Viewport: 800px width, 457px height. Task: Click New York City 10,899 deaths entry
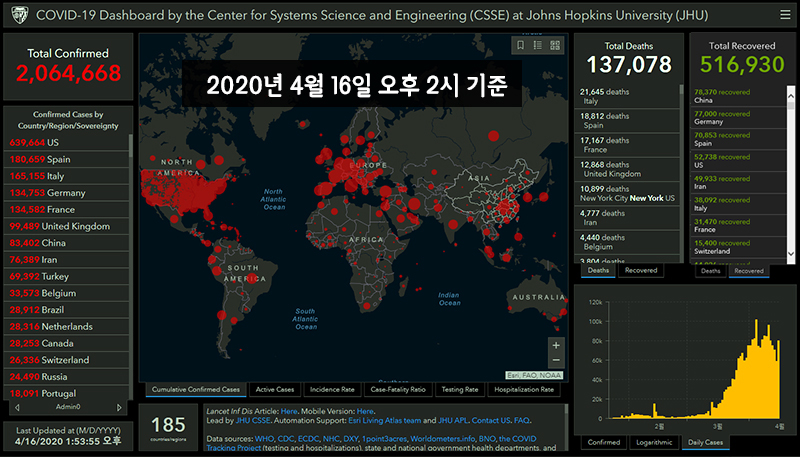pyautogui.click(x=627, y=193)
